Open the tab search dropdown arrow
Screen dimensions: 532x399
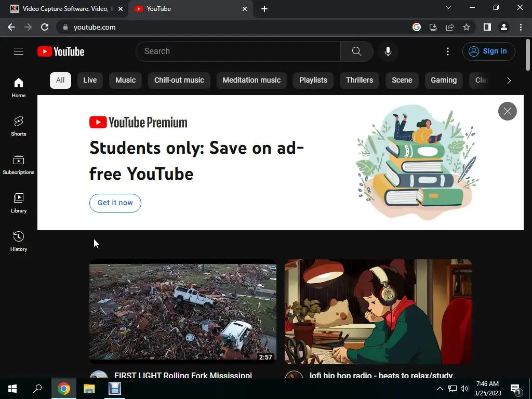pyautogui.click(x=448, y=7)
